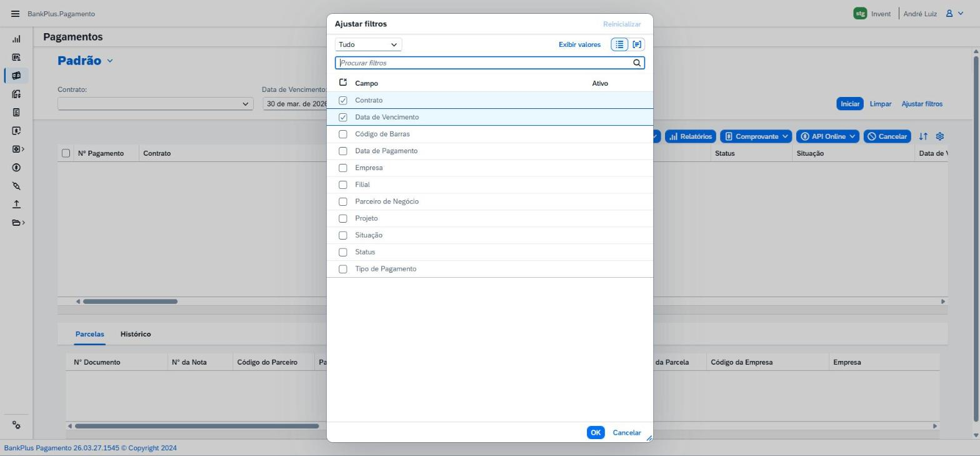Expand the API Online dropdown button

(x=828, y=136)
